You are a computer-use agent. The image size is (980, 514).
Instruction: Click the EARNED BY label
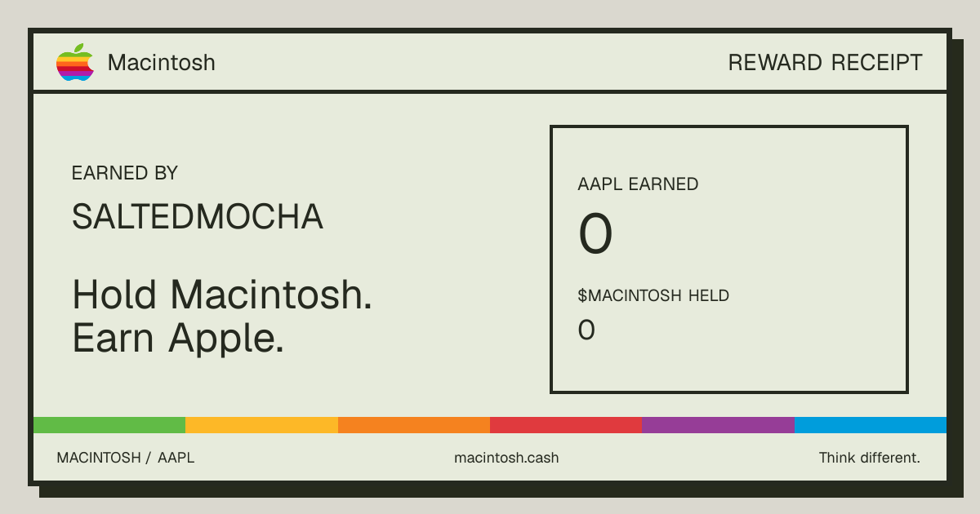(125, 173)
